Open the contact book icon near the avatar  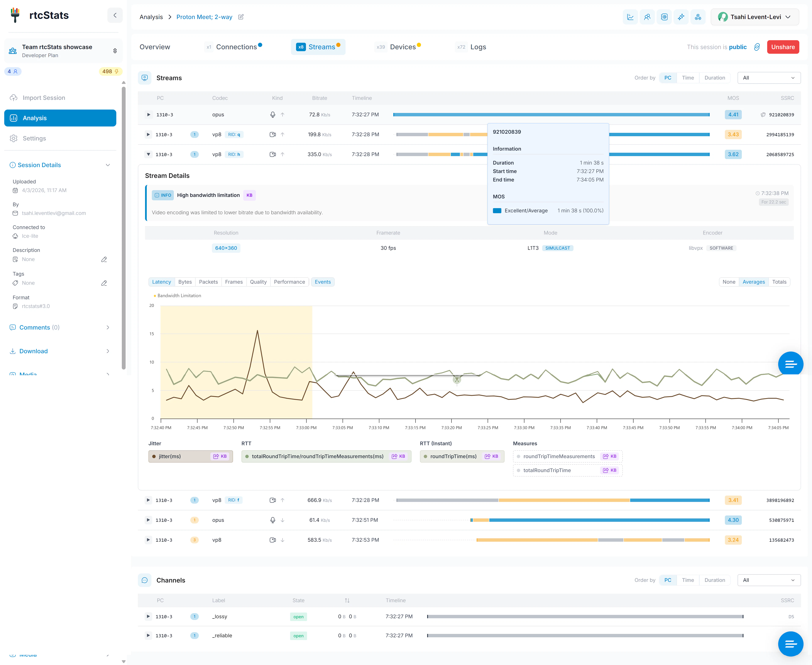coord(665,17)
